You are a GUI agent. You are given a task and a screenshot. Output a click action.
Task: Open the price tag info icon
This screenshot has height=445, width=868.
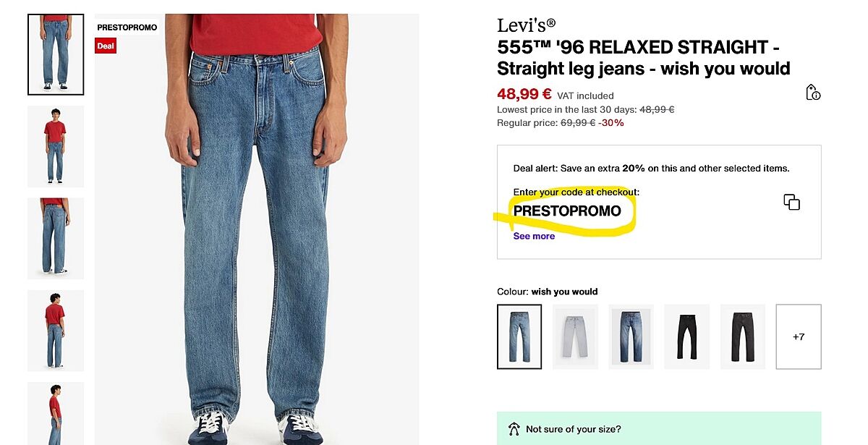813,93
